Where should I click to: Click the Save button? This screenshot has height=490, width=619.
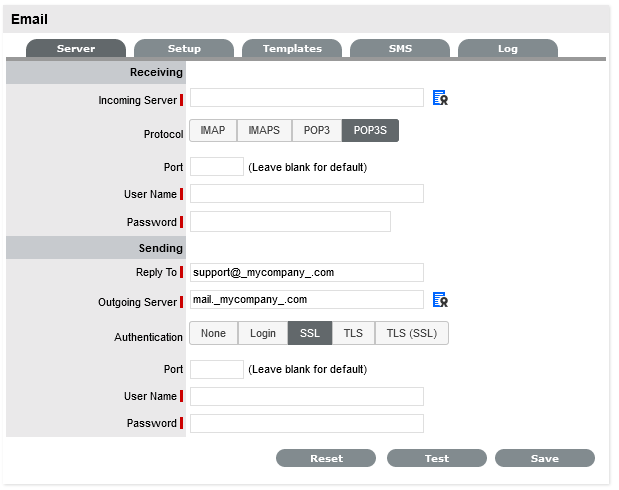point(545,458)
